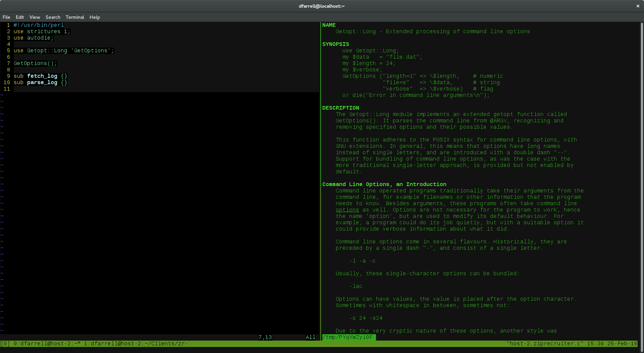This screenshot has width=644, height=353.
Task: Place cursor on the GetOptions(); call
Action: click(35, 63)
